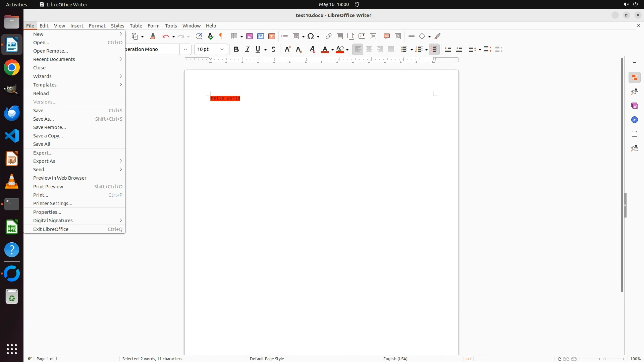Toggle Bold formatting

pyautogui.click(x=236, y=49)
